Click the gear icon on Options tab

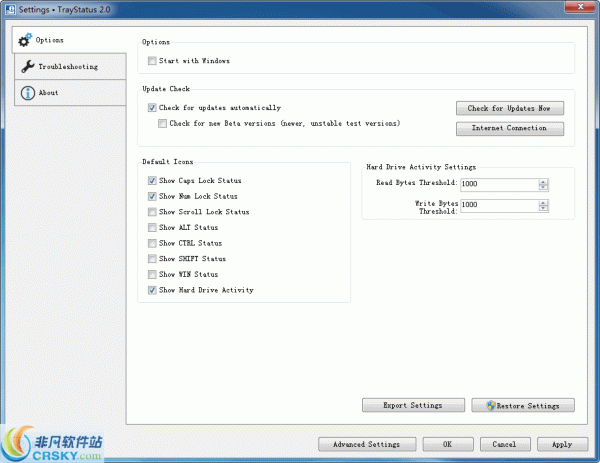pos(25,40)
